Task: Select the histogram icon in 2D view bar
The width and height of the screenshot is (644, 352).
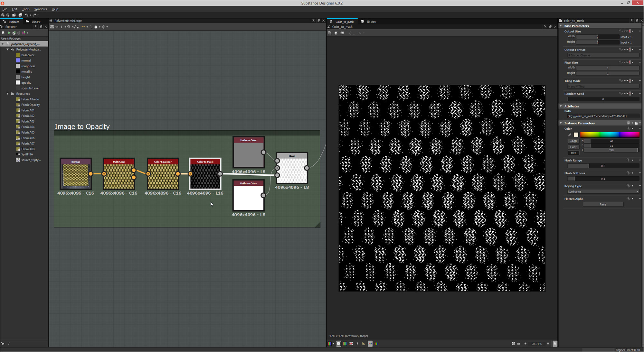Action: click(x=363, y=344)
